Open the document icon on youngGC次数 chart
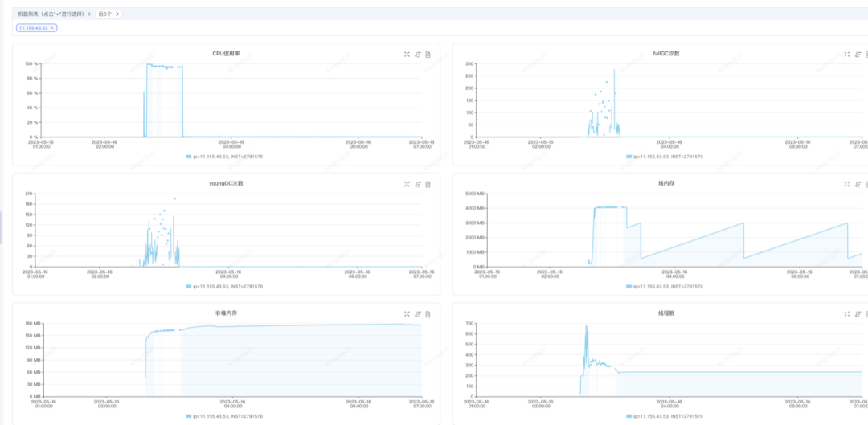Image resolution: width=868 pixels, height=425 pixels. click(428, 184)
